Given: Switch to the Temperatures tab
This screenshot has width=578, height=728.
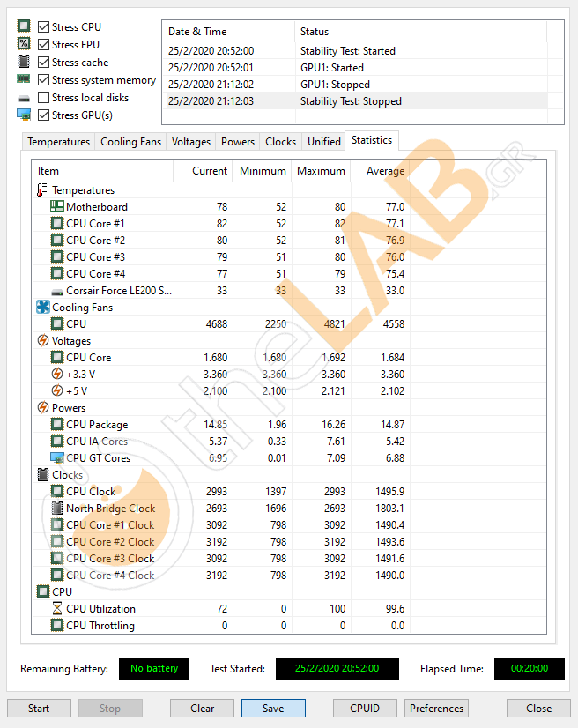Looking at the screenshot, I should click(58, 142).
